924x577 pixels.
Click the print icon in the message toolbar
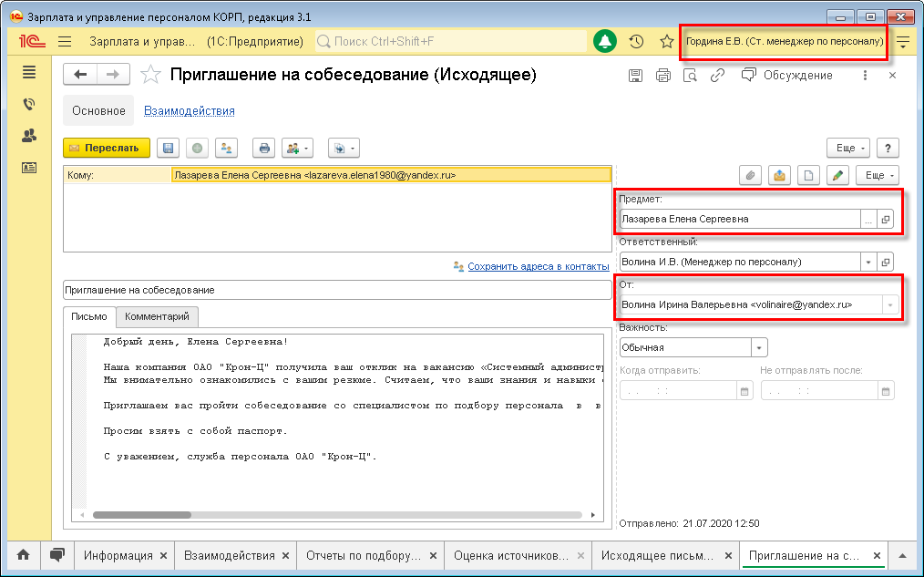tap(264, 148)
